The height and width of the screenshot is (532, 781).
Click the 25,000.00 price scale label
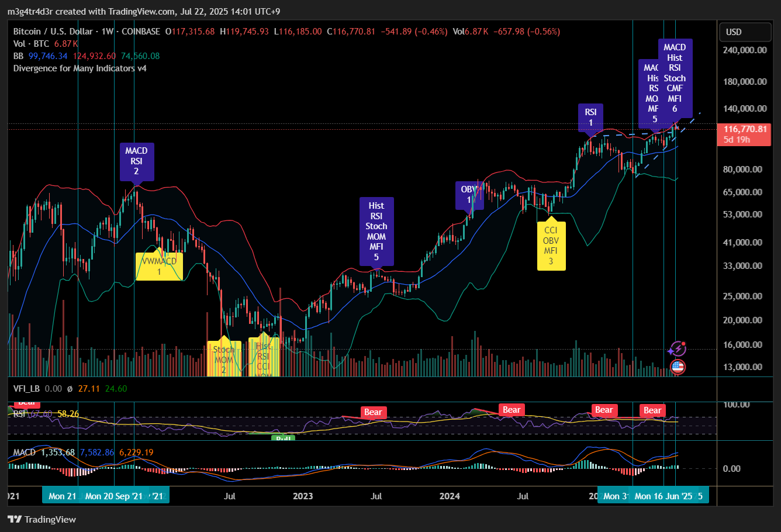pyautogui.click(x=742, y=296)
